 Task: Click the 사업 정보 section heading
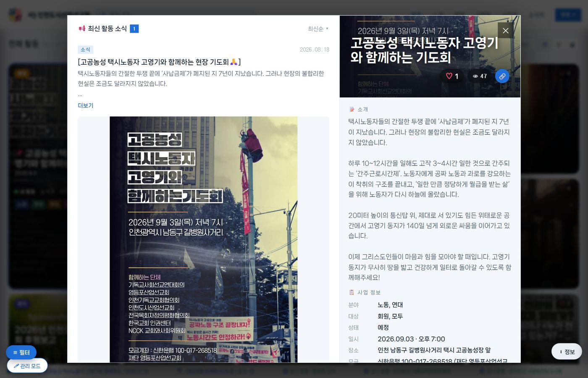pyautogui.click(x=369, y=292)
